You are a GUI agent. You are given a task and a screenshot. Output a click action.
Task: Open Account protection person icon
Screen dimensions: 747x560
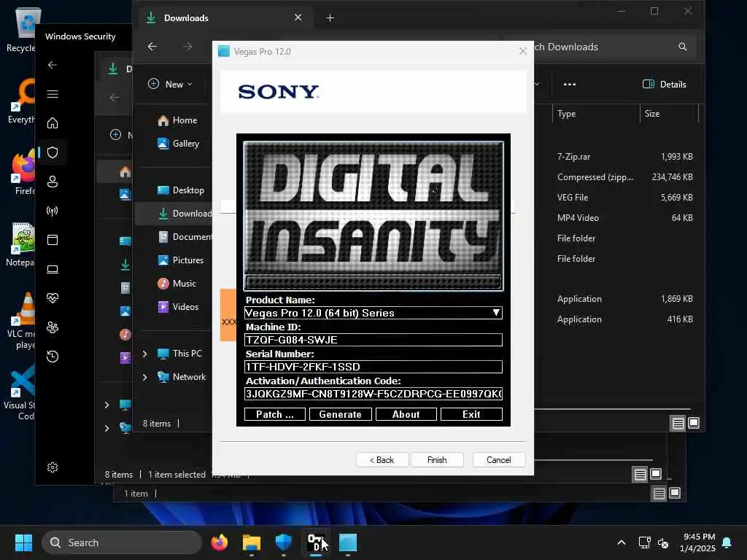pyautogui.click(x=53, y=182)
